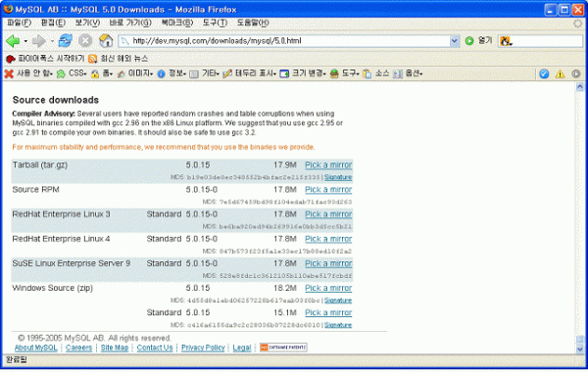Go back with the green arrow

click(13, 41)
